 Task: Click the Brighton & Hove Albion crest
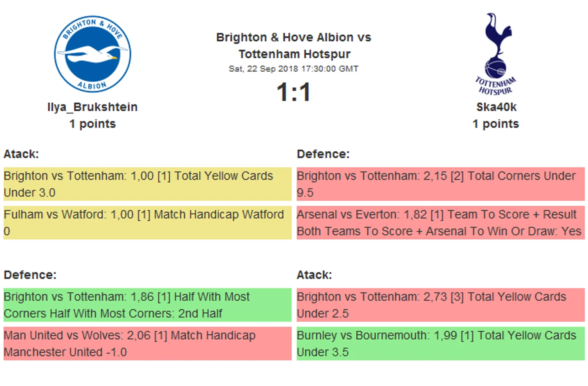[x=93, y=54]
